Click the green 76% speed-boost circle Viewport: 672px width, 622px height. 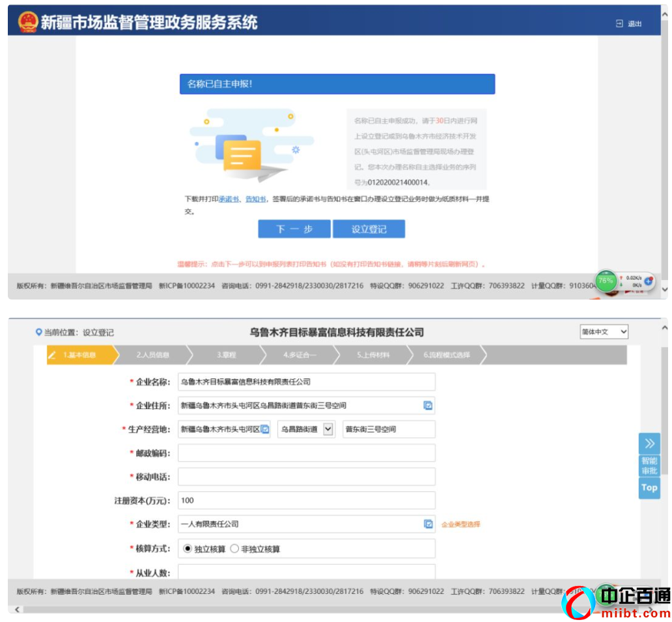[606, 280]
